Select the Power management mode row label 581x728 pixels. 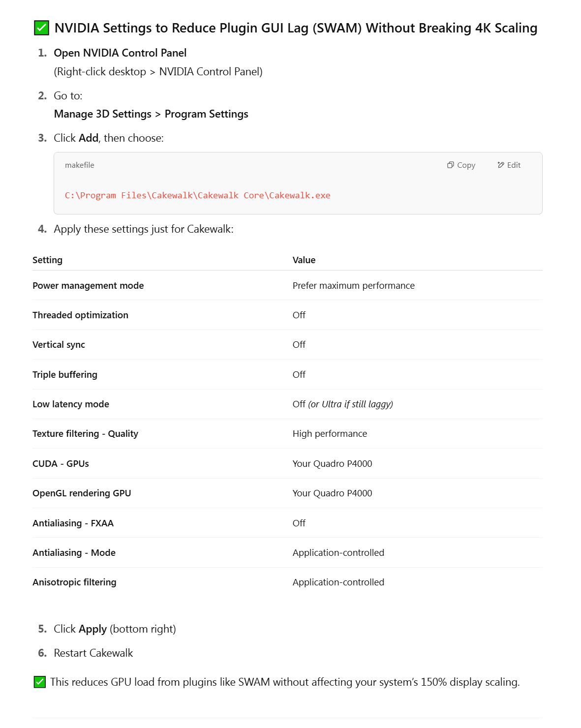(88, 286)
